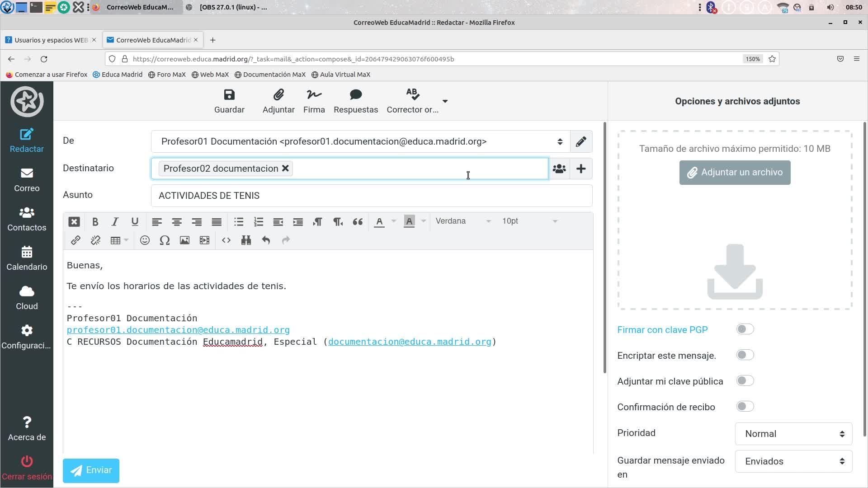Open the Prioridad Normal dropdown
Image resolution: width=868 pixels, height=488 pixels.
(x=793, y=434)
